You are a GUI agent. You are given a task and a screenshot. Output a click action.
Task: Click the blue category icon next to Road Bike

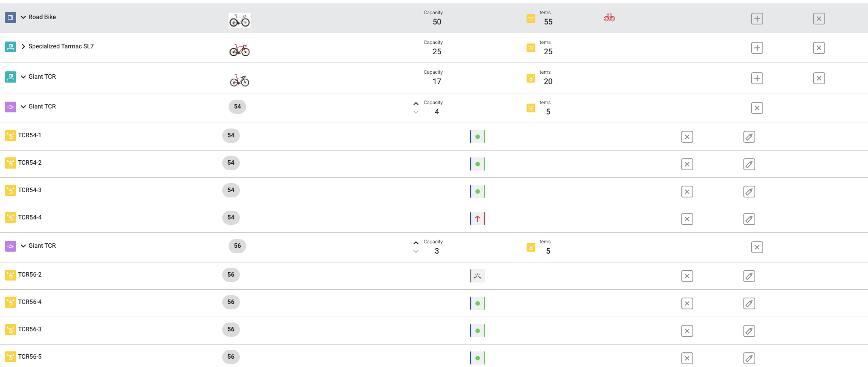click(x=10, y=18)
